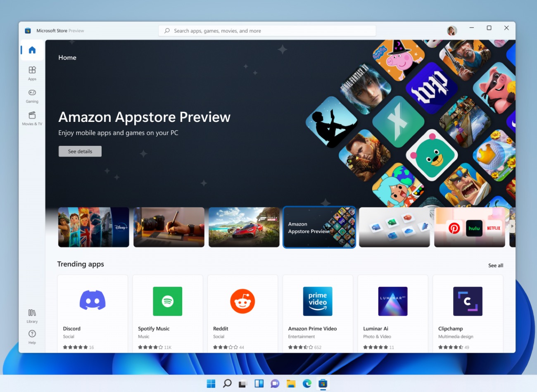Open File Explorer from taskbar
The image size is (537, 392).
pyautogui.click(x=291, y=384)
